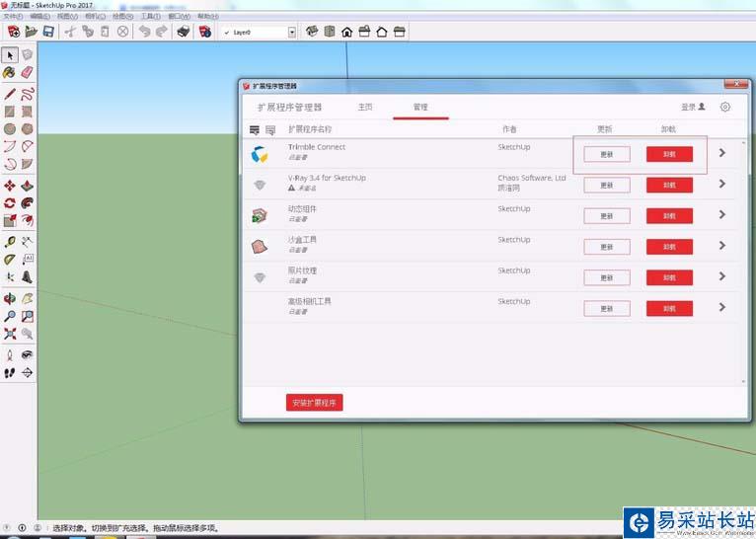
Task: Expand the 沙盒工具 row chevron
Action: coord(721,246)
